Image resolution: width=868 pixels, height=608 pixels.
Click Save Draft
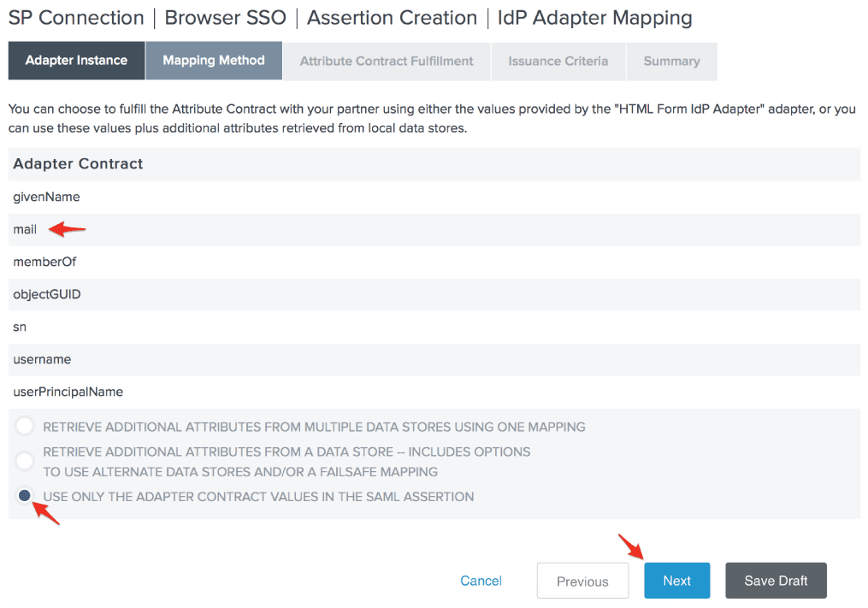[775, 580]
